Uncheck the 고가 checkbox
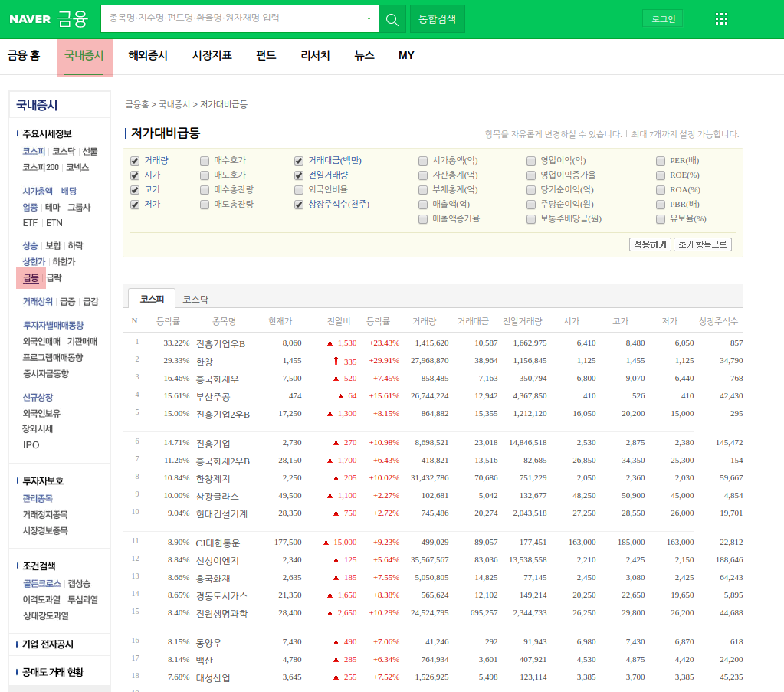 pyautogui.click(x=135, y=190)
